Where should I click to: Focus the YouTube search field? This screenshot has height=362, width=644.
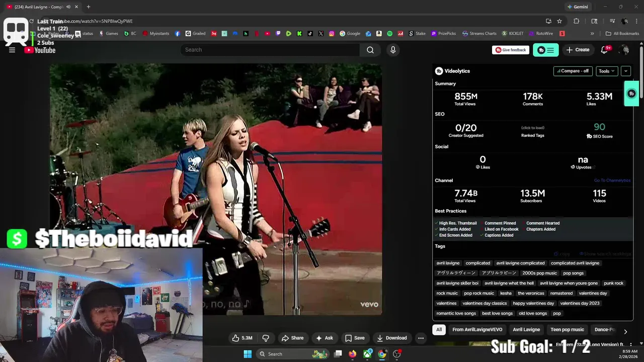coord(270,50)
